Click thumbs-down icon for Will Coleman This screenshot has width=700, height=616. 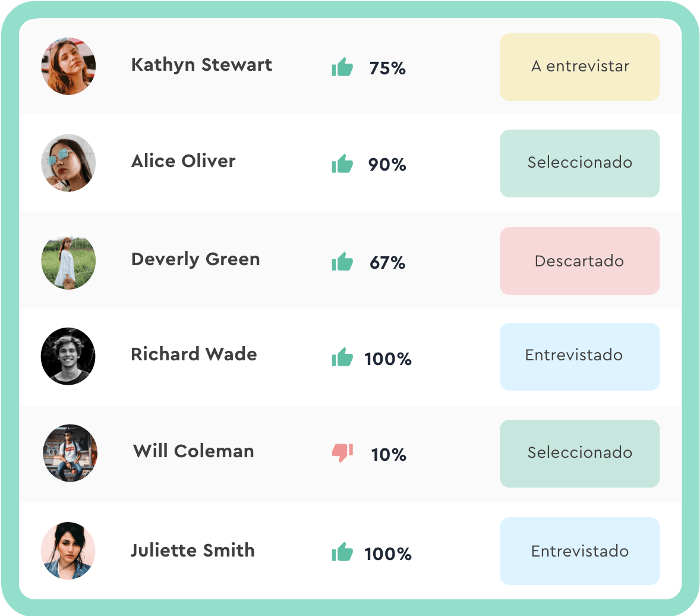point(342,452)
